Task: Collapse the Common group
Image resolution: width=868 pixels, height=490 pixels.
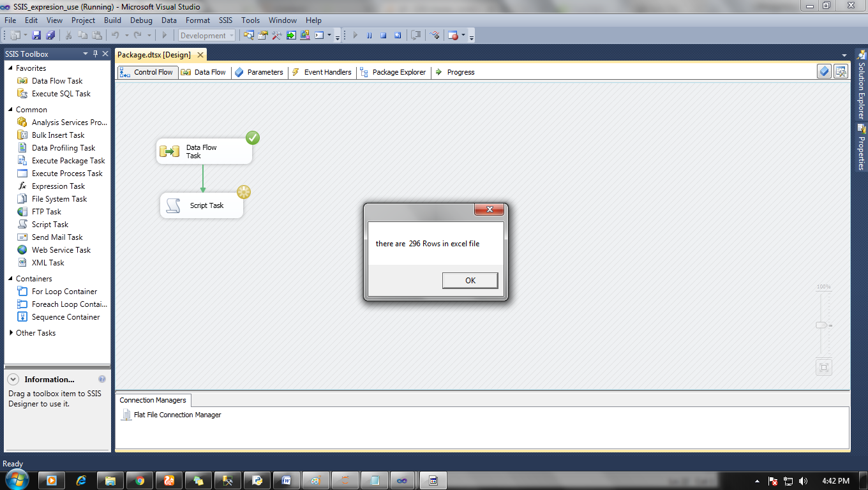Action: [x=11, y=110]
